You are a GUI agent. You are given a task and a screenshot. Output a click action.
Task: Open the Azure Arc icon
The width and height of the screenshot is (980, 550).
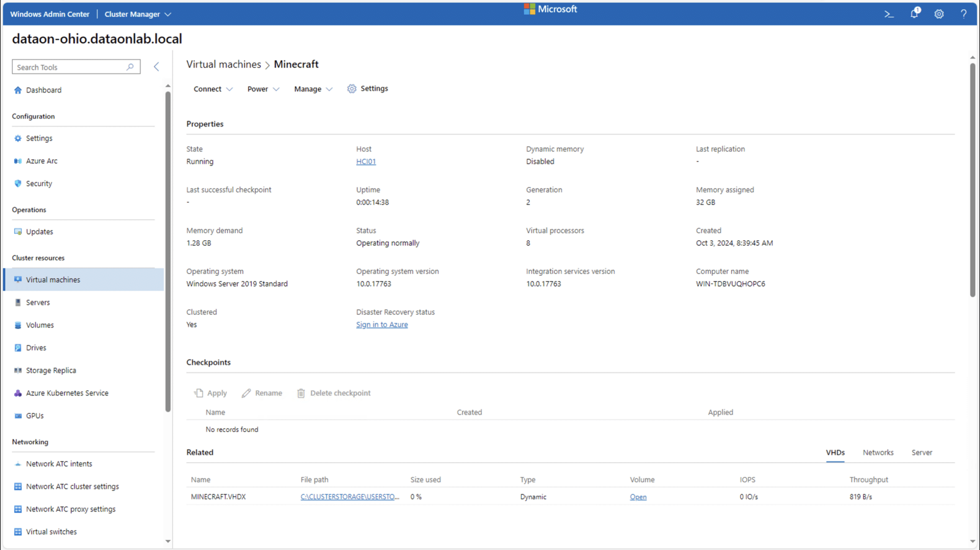click(x=18, y=161)
